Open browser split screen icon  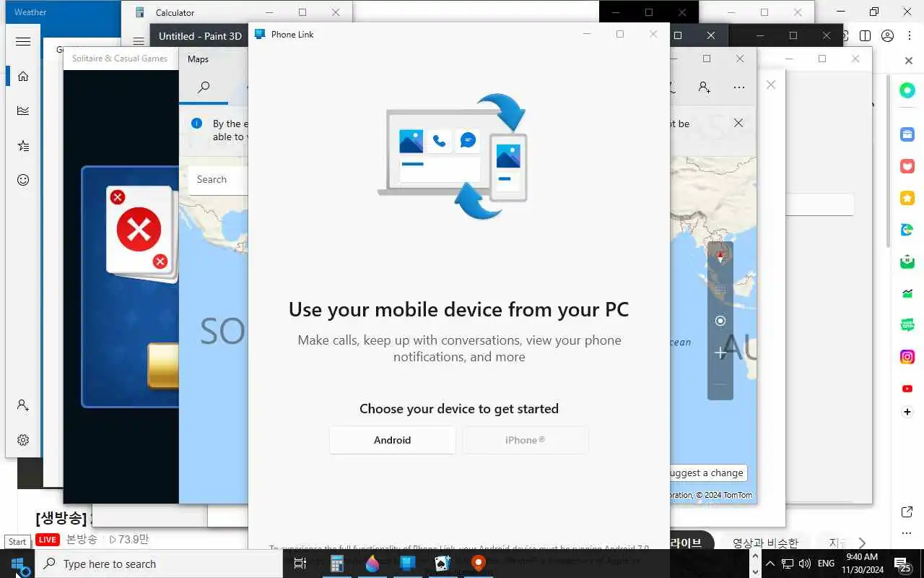(865, 35)
